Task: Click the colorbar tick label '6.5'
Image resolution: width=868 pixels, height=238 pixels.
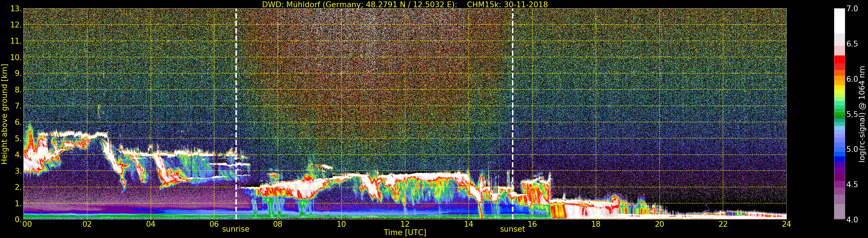Action: (x=852, y=44)
